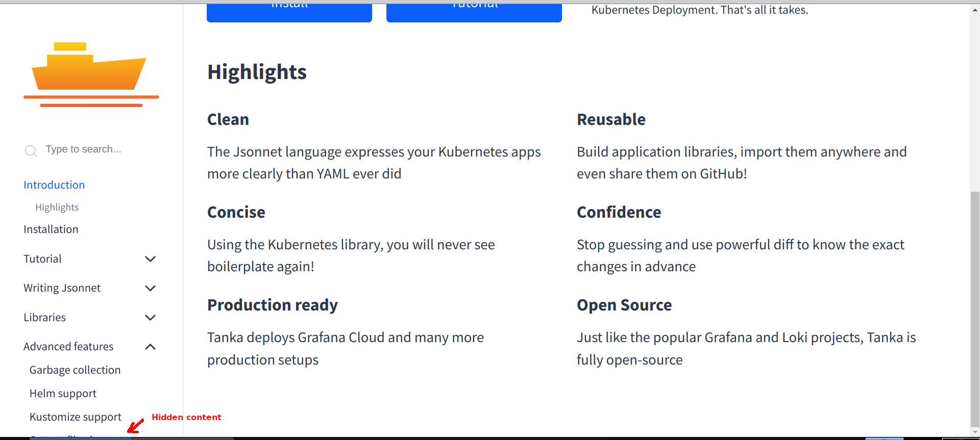Open the Libraries sidebar entry
This screenshot has width=980, height=440.
[x=44, y=318]
